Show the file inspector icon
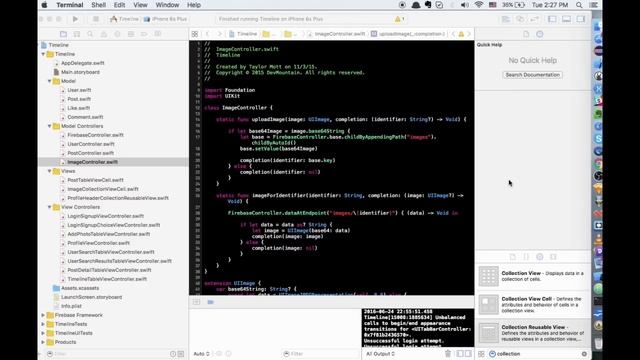The image size is (640, 360). point(526,34)
